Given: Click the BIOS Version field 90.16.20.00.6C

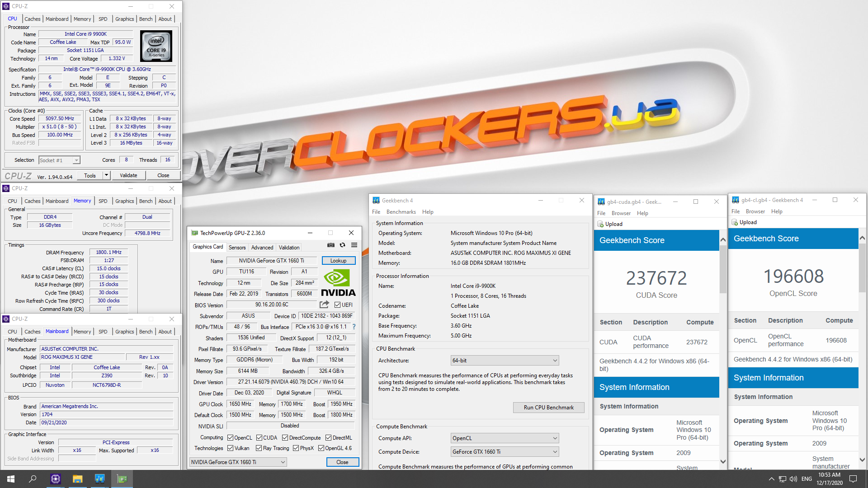Looking at the screenshot, I should click(272, 305).
